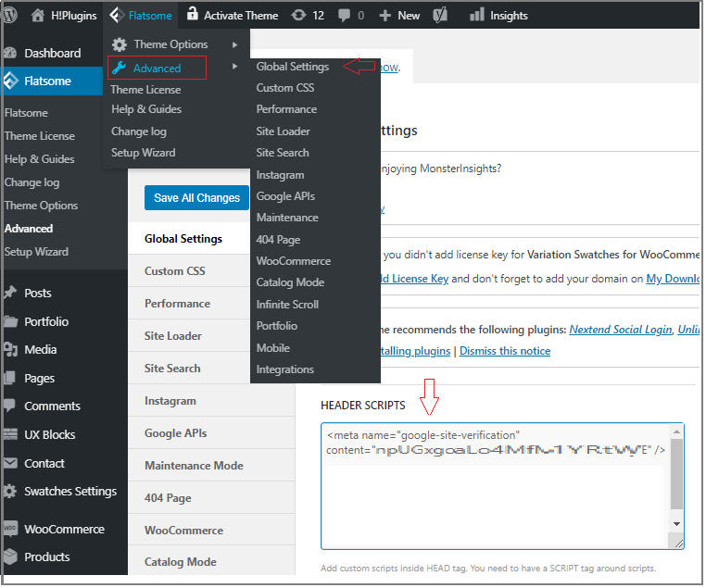Open Theme License in Flatsome dropdown
The width and height of the screenshot is (706, 588).
point(145,90)
